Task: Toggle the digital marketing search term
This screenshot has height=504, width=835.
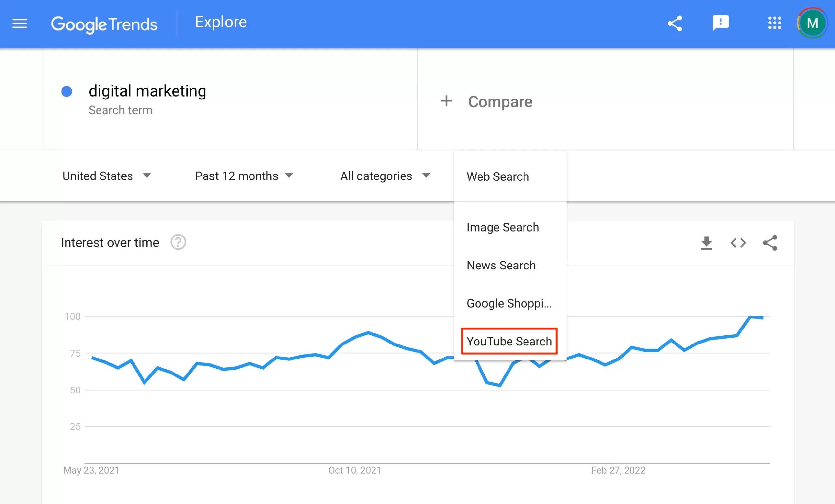Action: pos(68,91)
